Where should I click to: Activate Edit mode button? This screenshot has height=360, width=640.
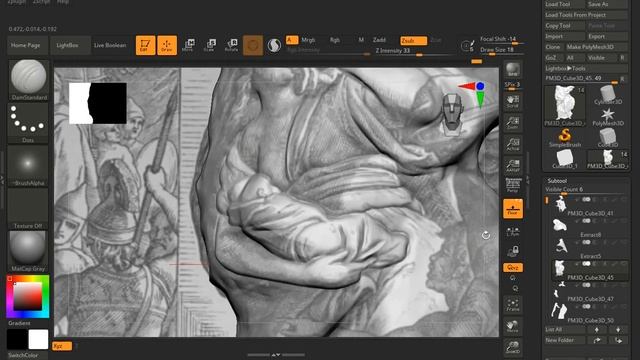(145, 45)
